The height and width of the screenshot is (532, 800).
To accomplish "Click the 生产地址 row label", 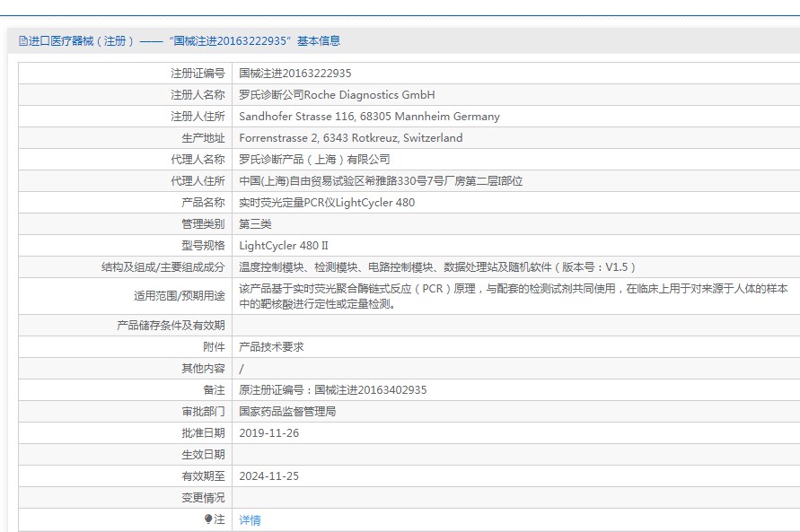I will pyautogui.click(x=203, y=137).
